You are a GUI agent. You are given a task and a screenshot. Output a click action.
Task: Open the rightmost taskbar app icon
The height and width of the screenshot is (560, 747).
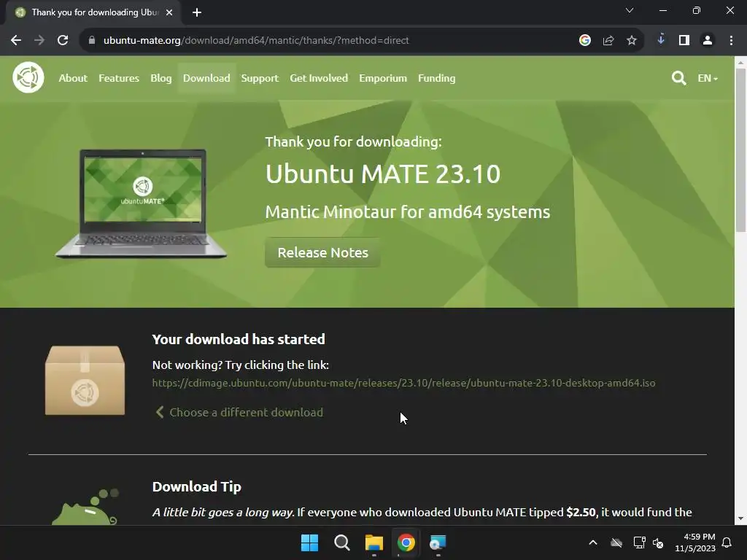click(x=438, y=542)
